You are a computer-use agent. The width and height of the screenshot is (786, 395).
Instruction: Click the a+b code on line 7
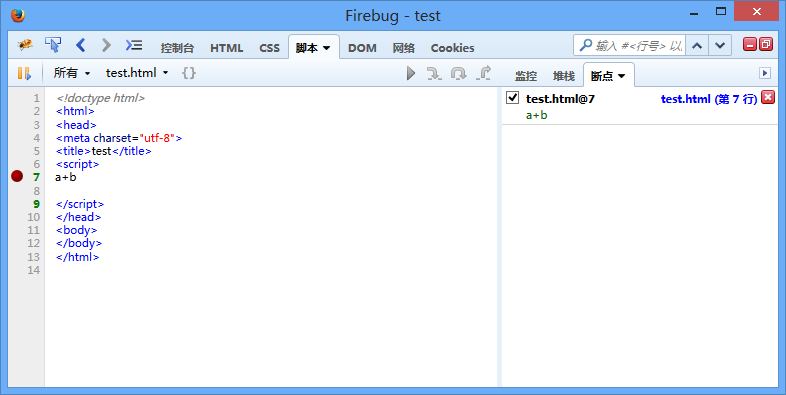pos(66,177)
